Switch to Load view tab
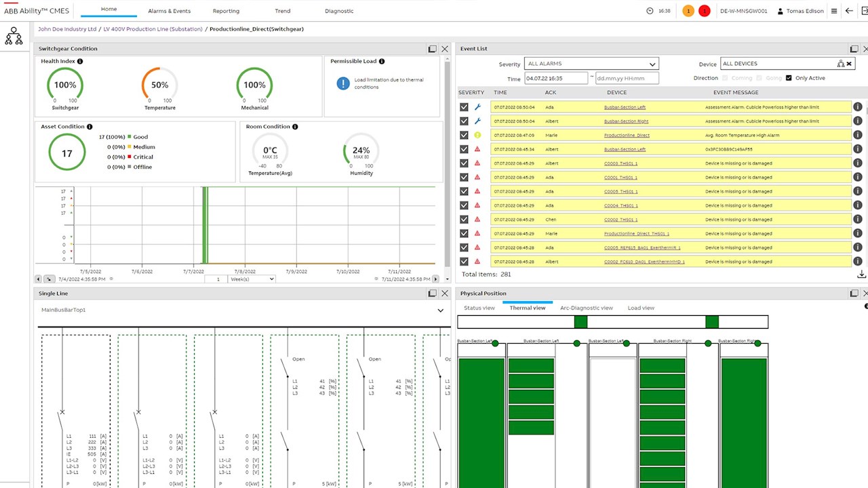 tap(641, 308)
